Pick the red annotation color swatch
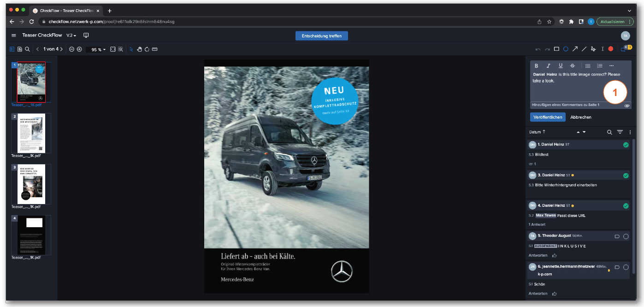 tap(610, 49)
